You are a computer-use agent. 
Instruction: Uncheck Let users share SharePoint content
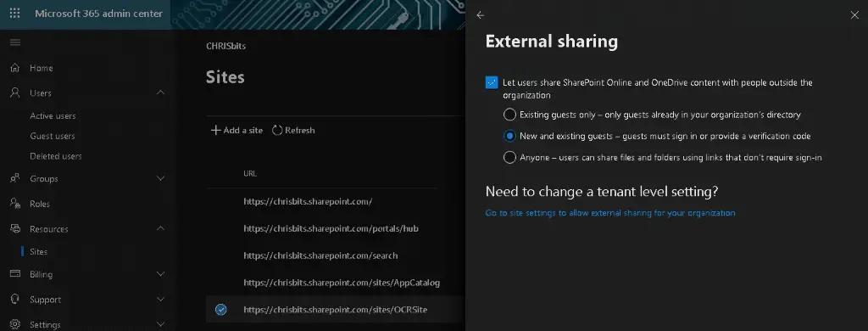(x=492, y=82)
